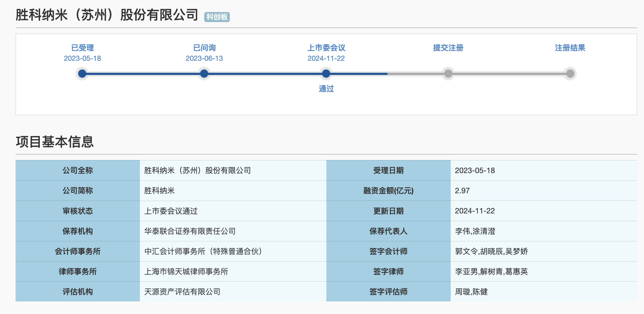Screen dimensions: 644x314
Task: Click the 上市委会议 blue timeline dot
Action: (x=326, y=74)
